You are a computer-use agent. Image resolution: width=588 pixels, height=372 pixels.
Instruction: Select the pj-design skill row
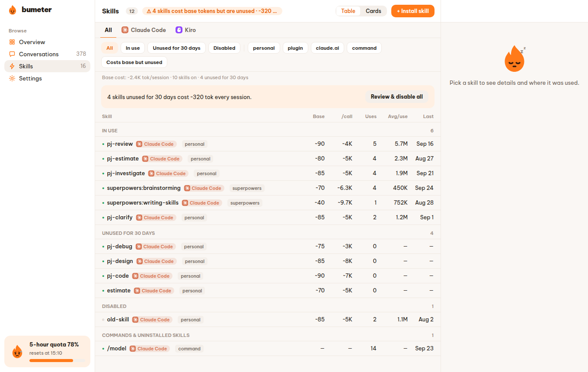coord(268,261)
